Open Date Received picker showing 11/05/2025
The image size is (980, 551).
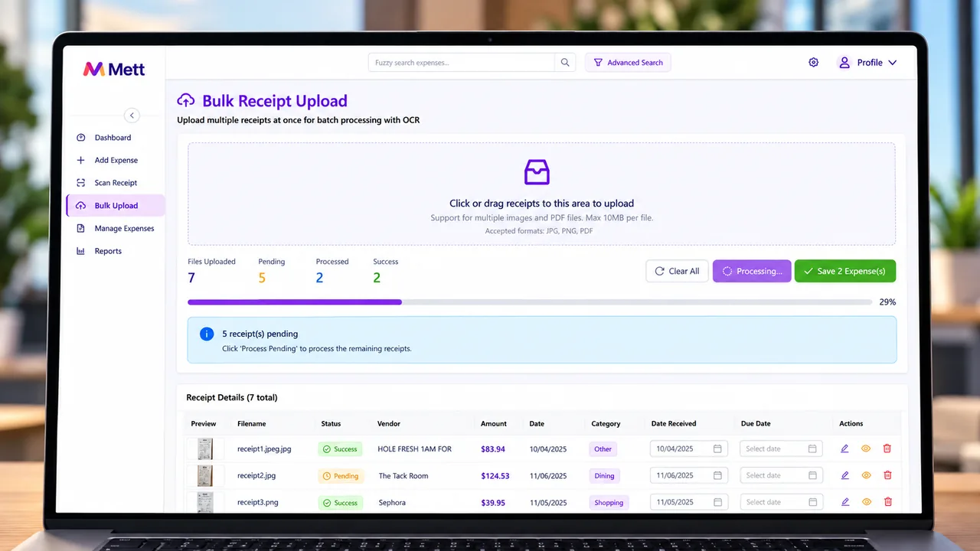pos(690,502)
